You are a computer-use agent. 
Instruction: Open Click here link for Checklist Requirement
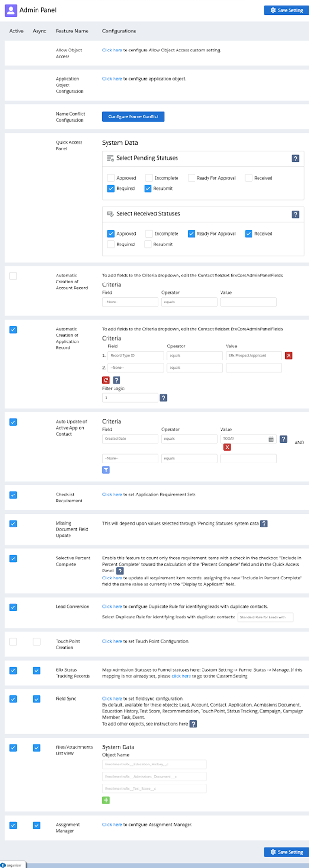pos(112,495)
